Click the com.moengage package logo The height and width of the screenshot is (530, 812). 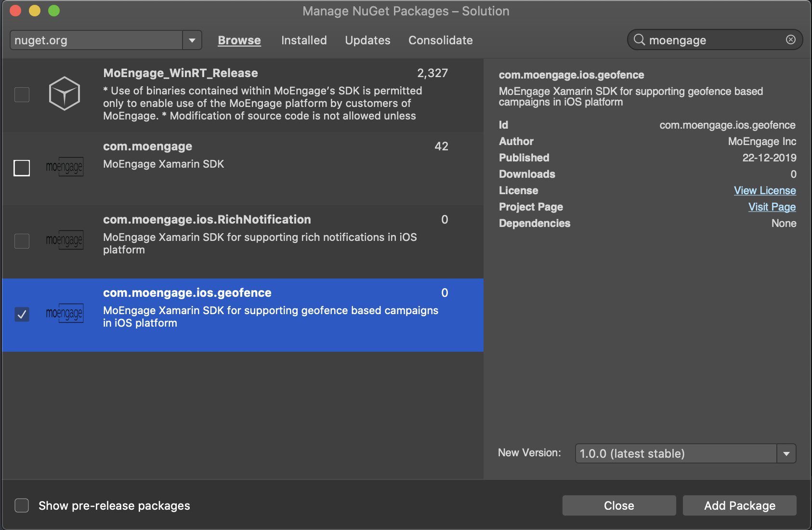(x=65, y=167)
